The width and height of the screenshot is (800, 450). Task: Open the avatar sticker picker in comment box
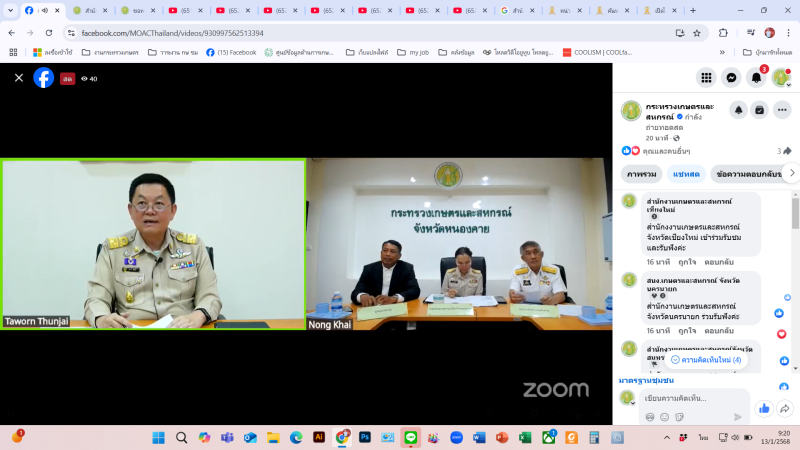tap(650, 417)
